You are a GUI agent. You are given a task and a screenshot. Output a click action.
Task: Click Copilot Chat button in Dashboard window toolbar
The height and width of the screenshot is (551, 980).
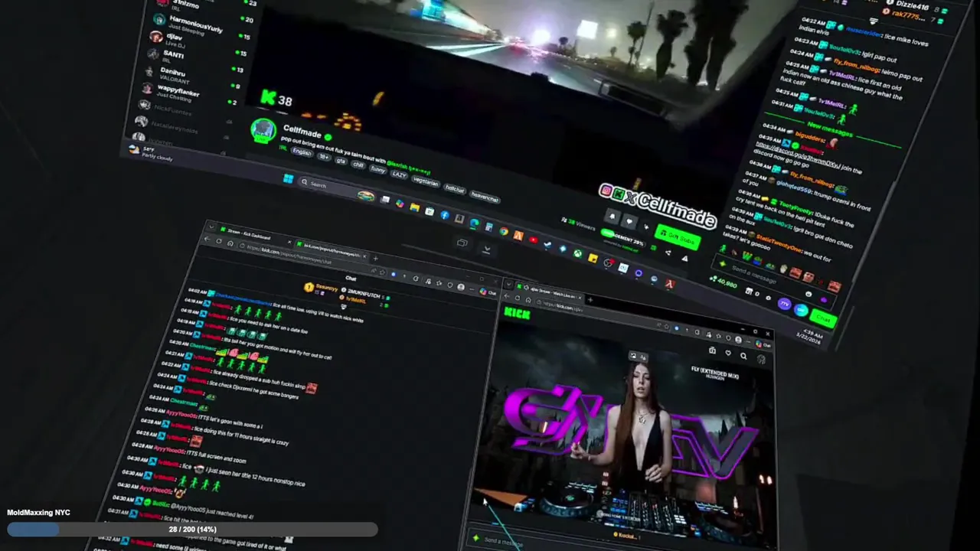(x=488, y=292)
